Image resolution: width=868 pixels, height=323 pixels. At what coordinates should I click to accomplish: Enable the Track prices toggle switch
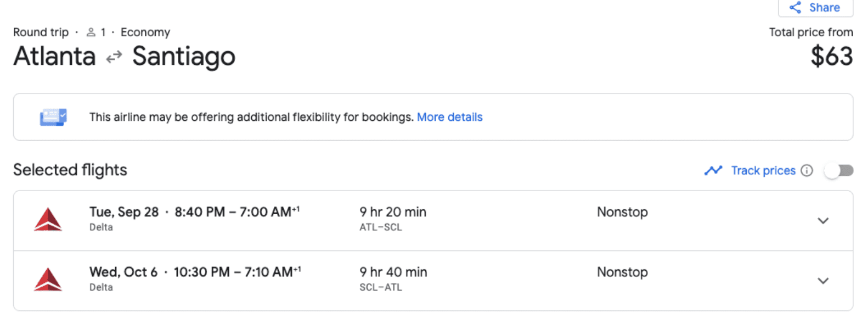839,170
